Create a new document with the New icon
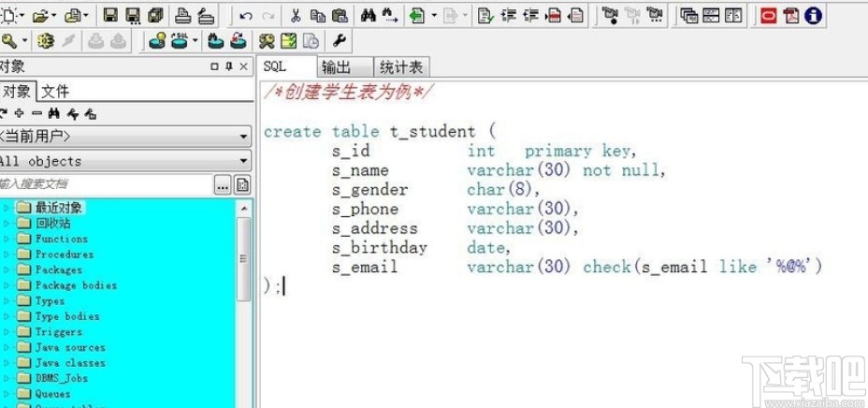 tap(7, 16)
